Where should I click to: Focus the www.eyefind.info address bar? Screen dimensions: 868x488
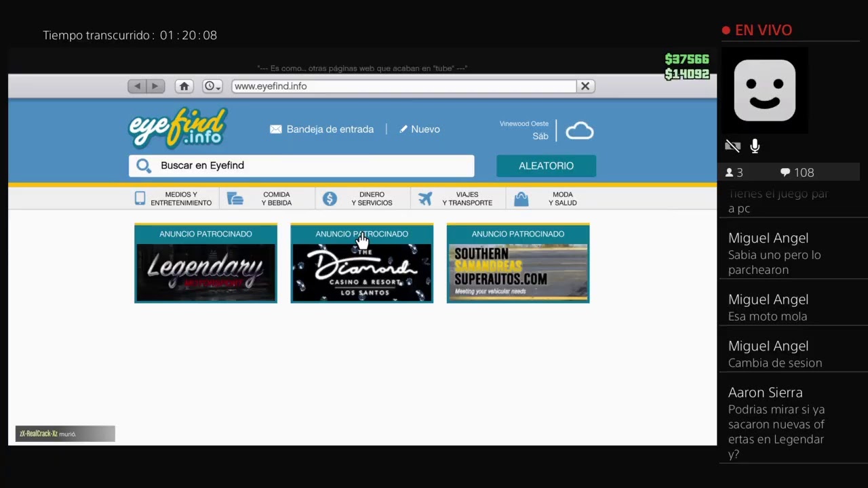pos(404,86)
